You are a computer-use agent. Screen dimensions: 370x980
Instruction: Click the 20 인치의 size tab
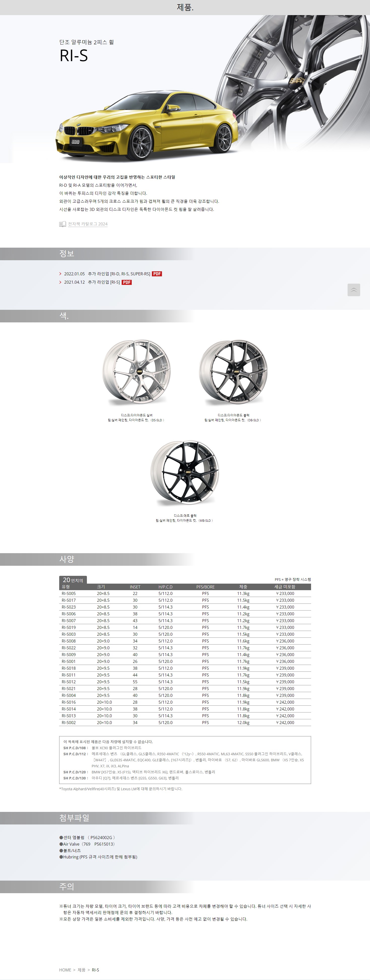73,580
